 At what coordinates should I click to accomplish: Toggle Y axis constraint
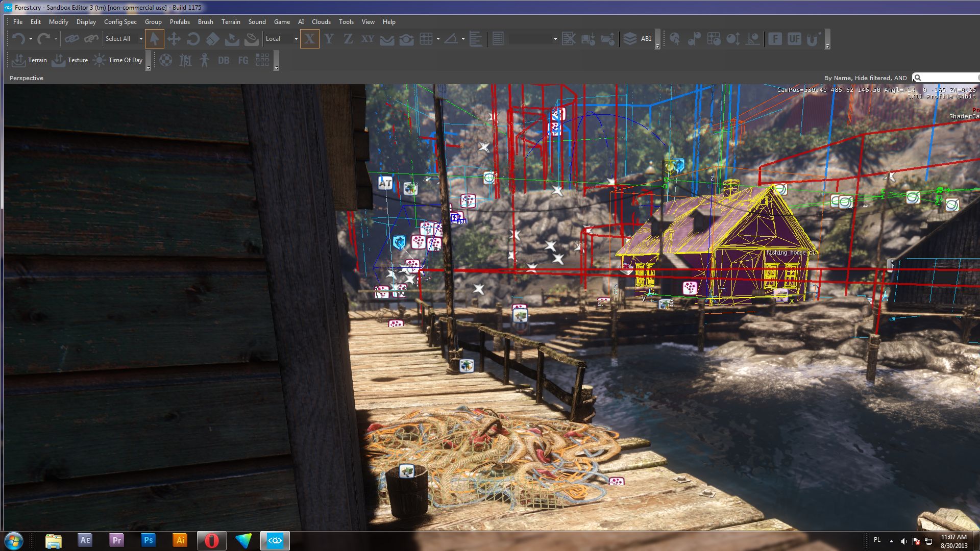click(x=329, y=38)
